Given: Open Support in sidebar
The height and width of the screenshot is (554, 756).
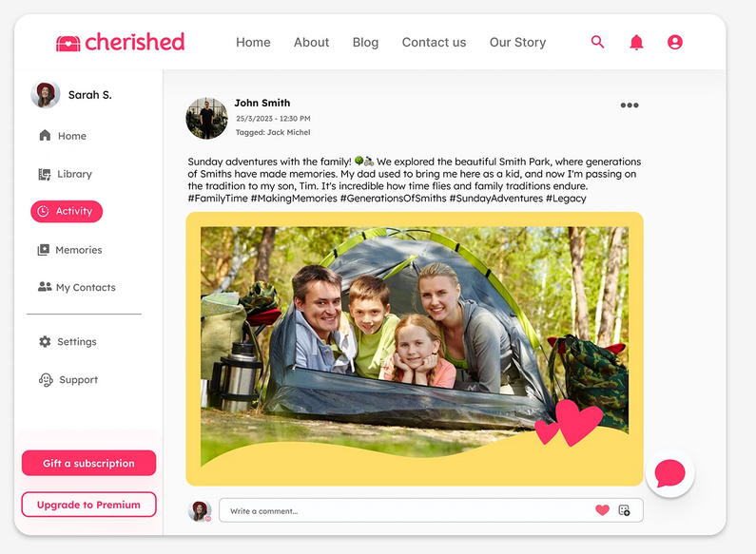Looking at the screenshot, I should (x=68, y=379).
